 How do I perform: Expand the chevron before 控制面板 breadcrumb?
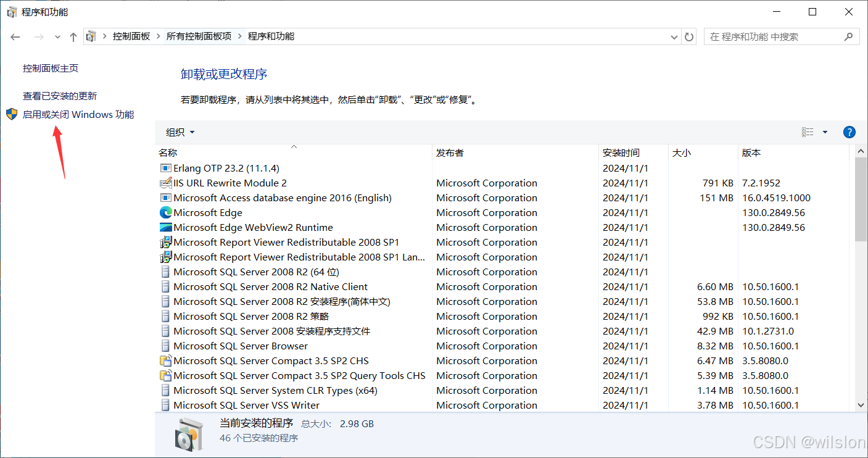click(105, 36)
